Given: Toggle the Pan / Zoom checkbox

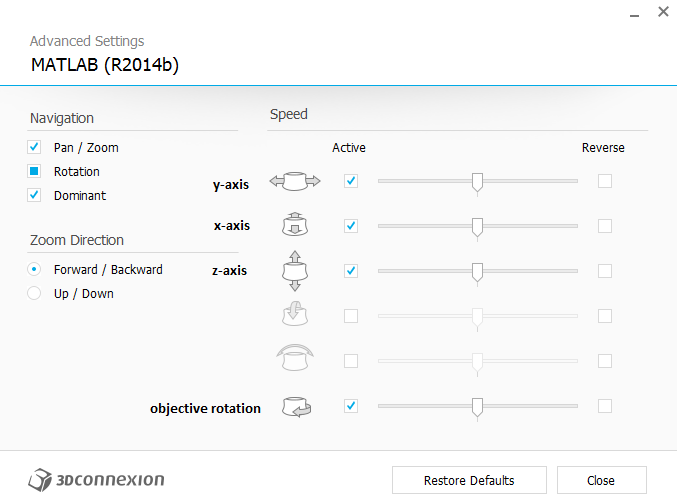Looking at the screenshot, I should [x=34, y=147].
